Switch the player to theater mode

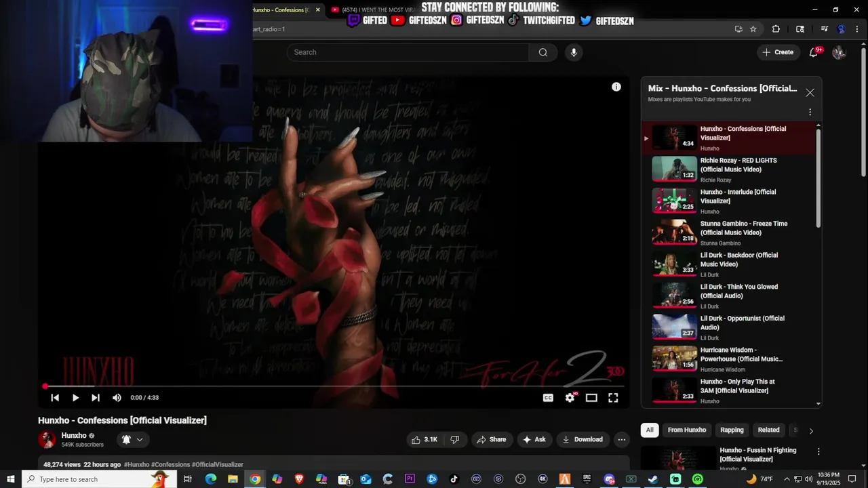coord(591,398)
